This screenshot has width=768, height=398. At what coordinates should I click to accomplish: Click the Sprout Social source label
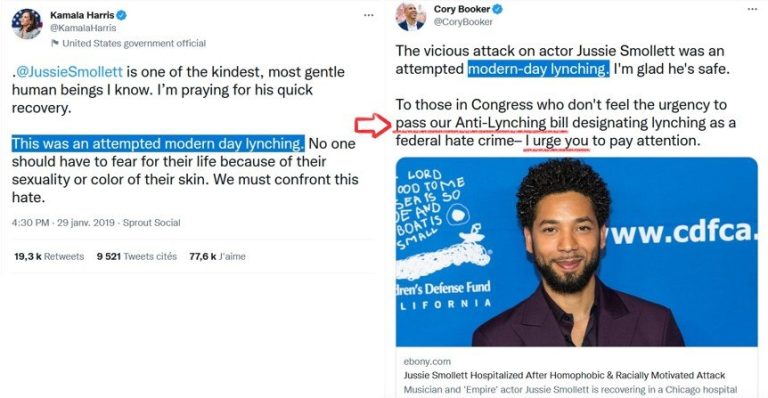point(151,223)
